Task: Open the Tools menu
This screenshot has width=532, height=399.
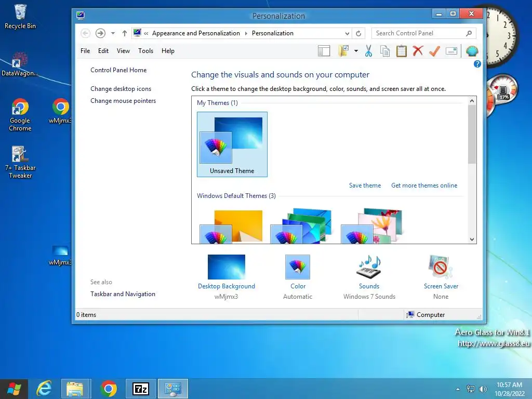Action: pyautogui.click(x=145, y=51)
